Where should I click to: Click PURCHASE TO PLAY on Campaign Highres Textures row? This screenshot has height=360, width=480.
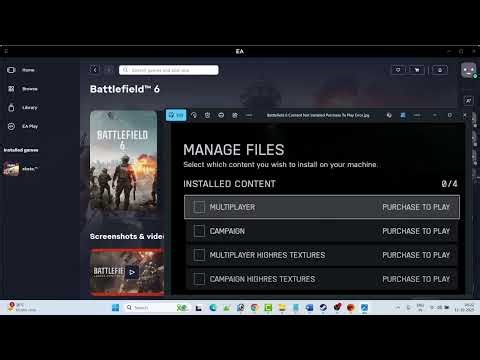click(416, 279)
